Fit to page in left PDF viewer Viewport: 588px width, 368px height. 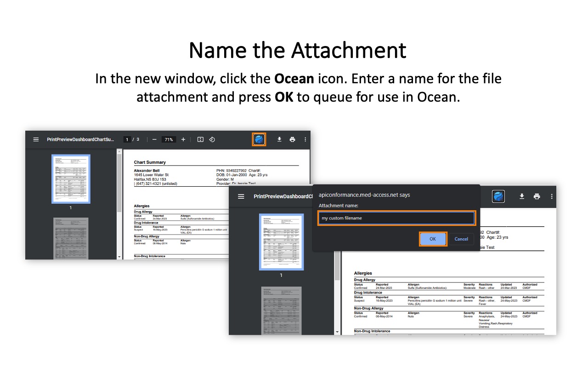pyautogui.click(x=200, y=139)
